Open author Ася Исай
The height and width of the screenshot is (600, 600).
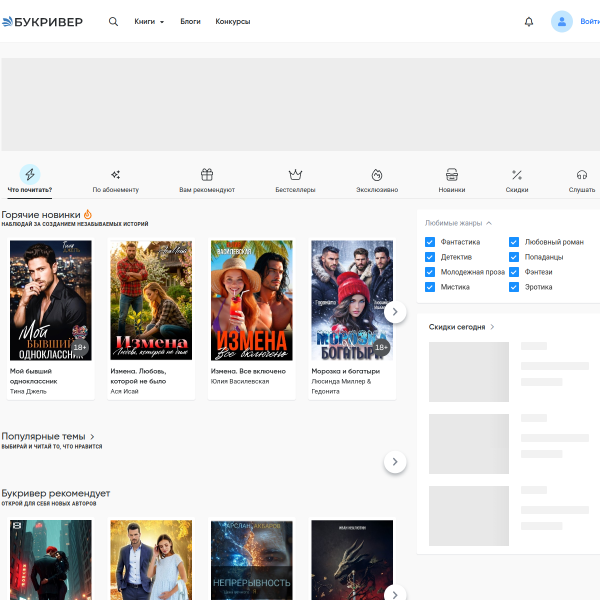pos(124,391)
